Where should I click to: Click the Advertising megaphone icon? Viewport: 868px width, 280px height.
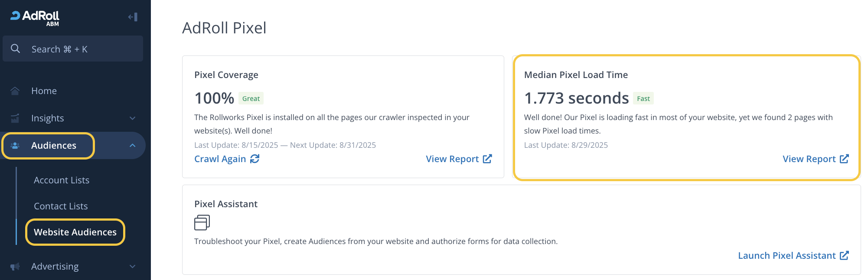click(x=15, y=267)
